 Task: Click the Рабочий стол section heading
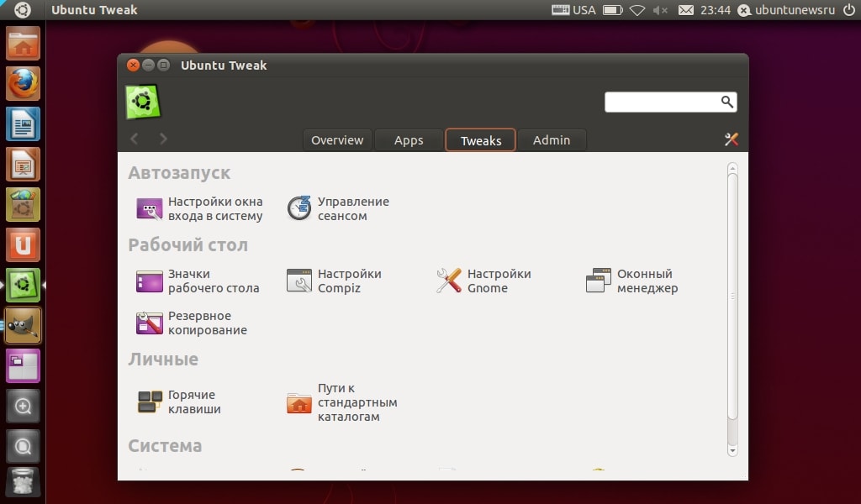pyautogui.click(x=188, y=244)
